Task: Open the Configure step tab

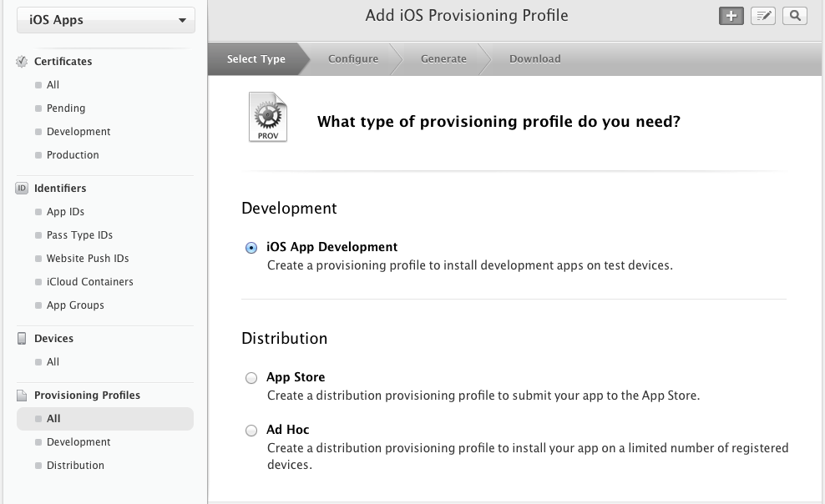Action: tap(353, 59)
